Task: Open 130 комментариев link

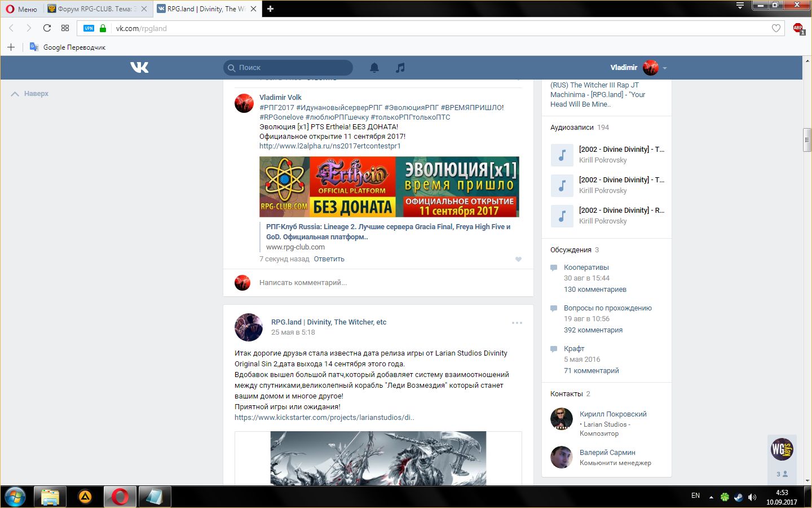Action: click(595, 290)
